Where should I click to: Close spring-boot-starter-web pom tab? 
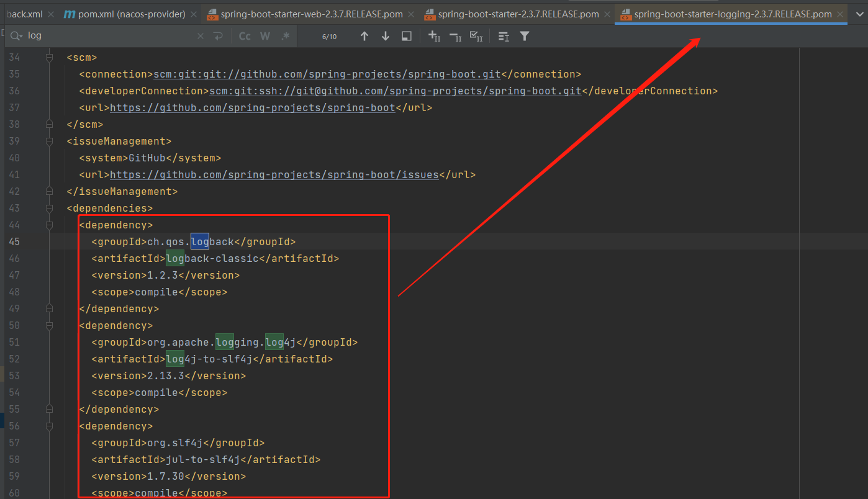(410, 14)
